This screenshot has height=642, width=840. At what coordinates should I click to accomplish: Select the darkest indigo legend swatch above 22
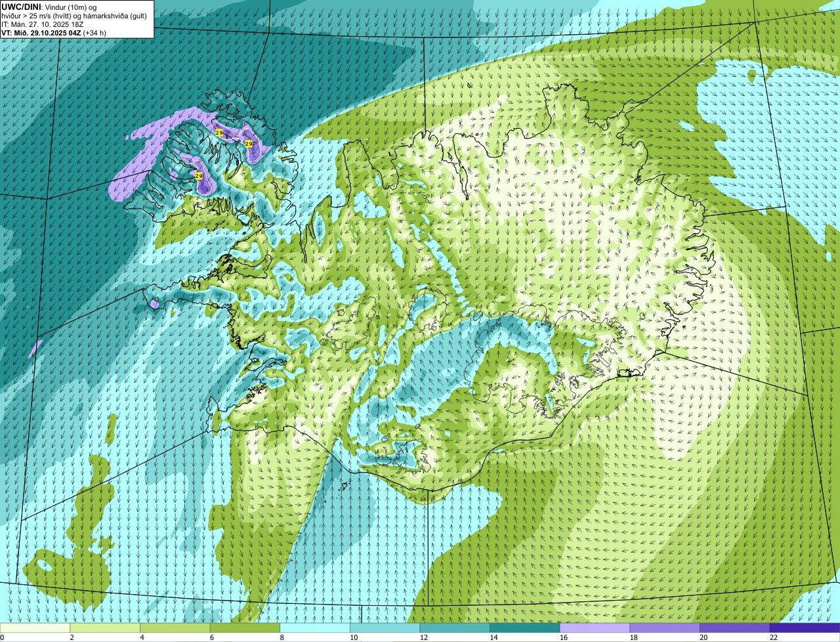pyautogui.click(x=805, y=628)
